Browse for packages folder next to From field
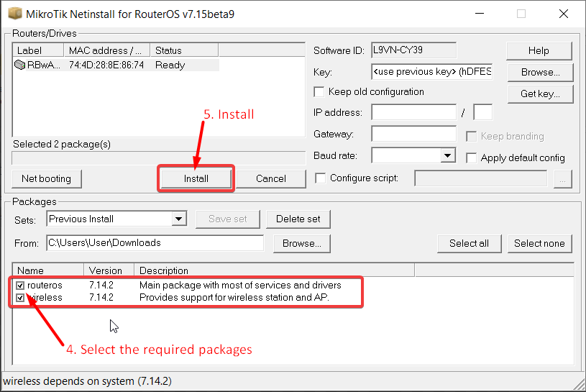 pos(301,243)
